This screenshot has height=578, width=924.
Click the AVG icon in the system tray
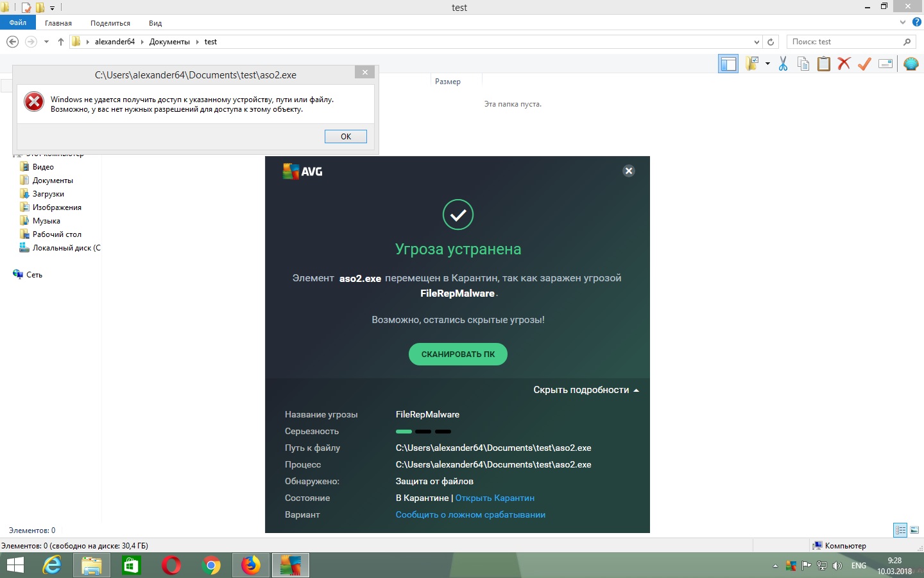point(791,566)
